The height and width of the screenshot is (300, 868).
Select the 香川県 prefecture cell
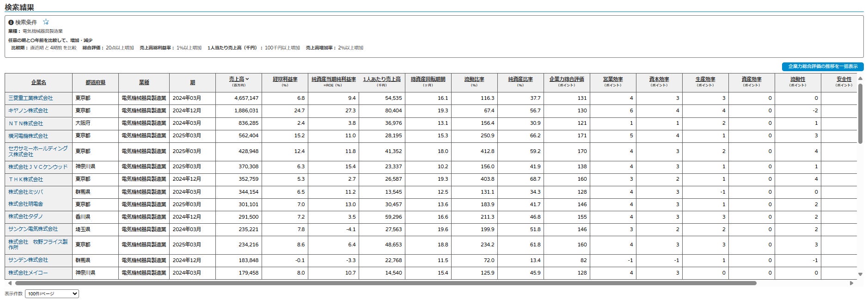95,217
